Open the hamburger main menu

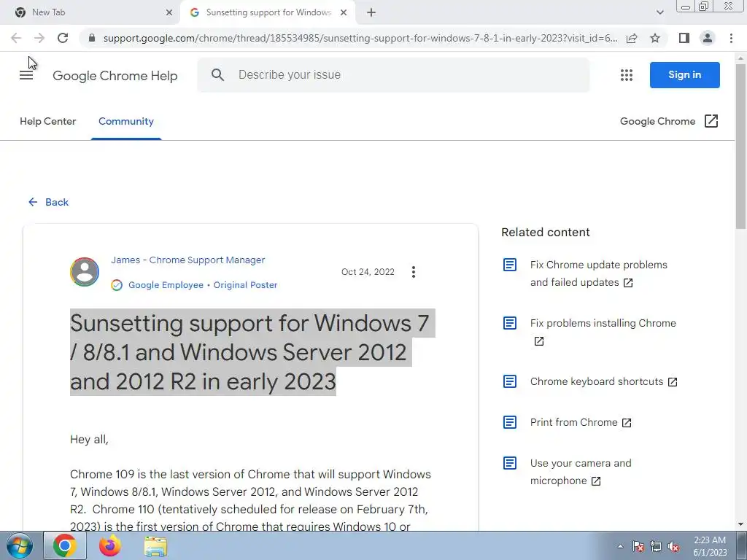[x=26, y=75]
